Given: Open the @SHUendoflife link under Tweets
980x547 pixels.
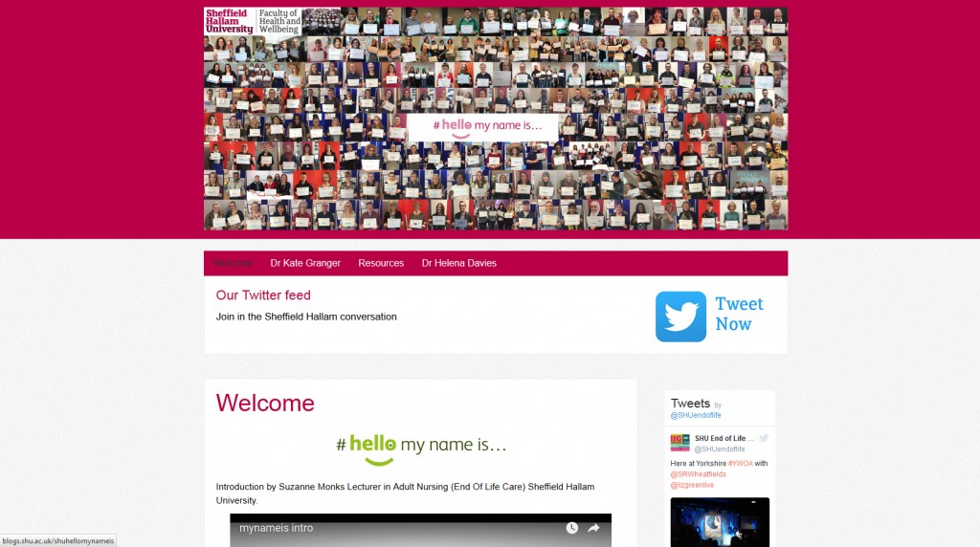Looking at the screenshot, I should point(696,415).
